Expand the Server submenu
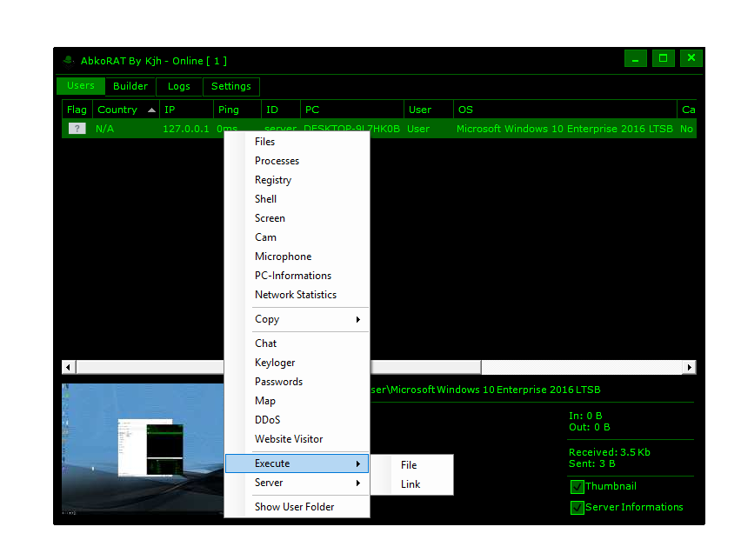741x560 pixels. pyautogui.click(x=297, y=483)
